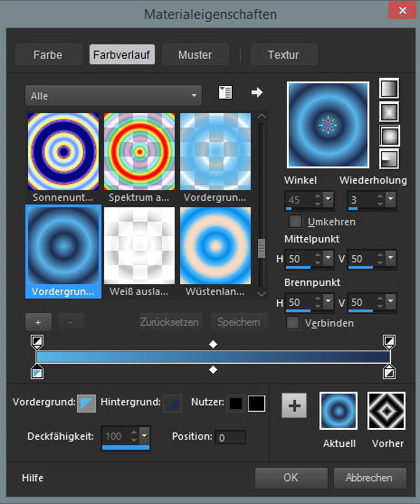Open the Wiederholung value dropdown arrow

tap(391, 199)
